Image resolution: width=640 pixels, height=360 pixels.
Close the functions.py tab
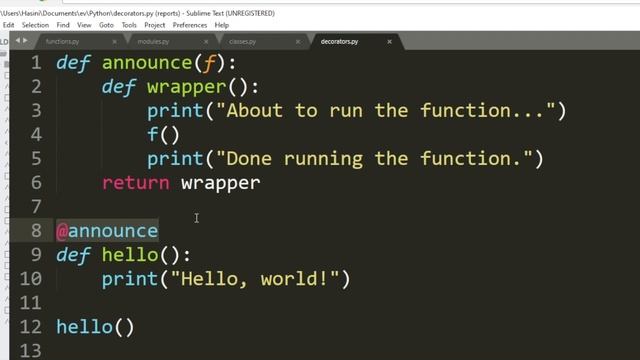coord(114,42)
